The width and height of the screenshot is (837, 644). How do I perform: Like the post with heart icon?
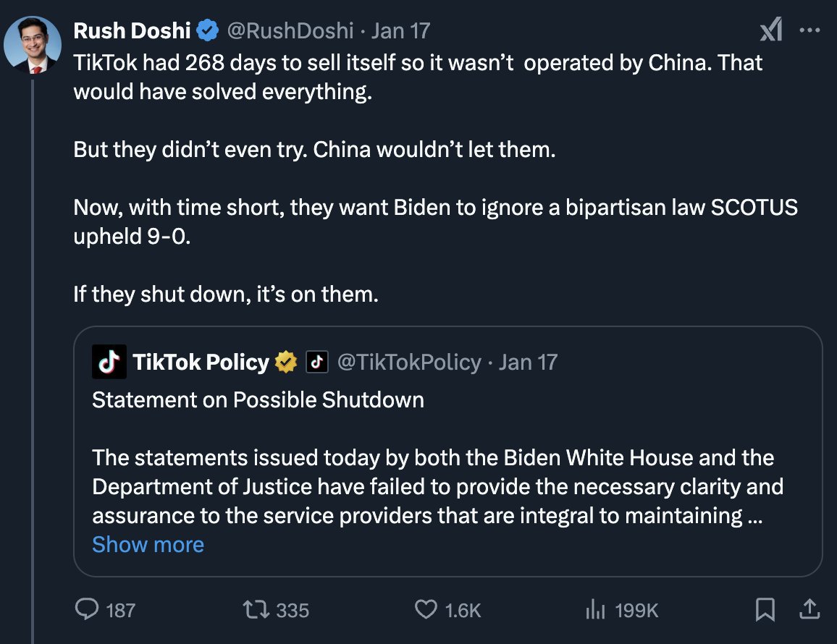[x=426, y=610]
